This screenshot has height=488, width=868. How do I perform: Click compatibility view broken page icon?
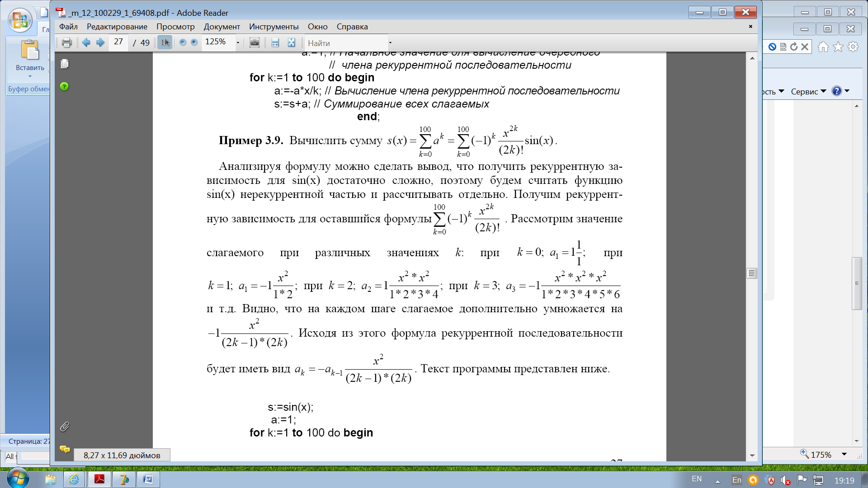tap(783, 47)
